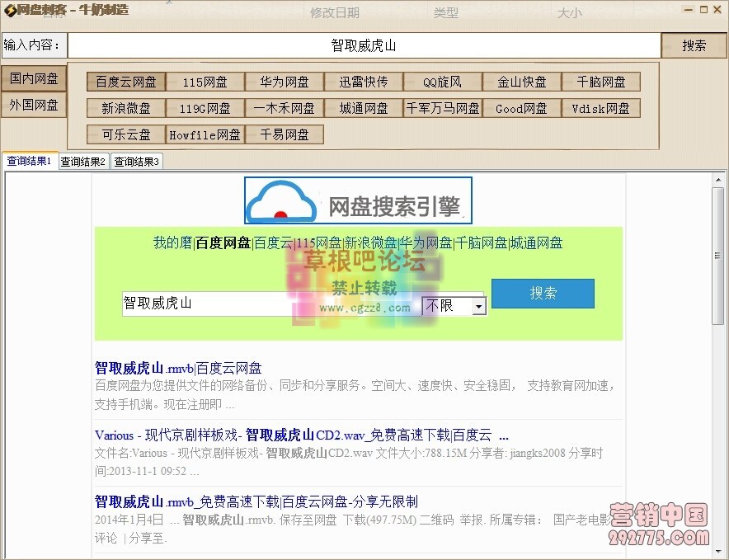
Task: Switch to the 外国网盘 panel
Action: pyautogui.click(x=33, y=105)
